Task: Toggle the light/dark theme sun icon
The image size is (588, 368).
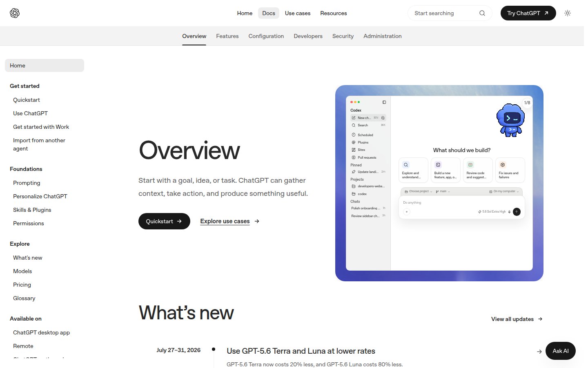Action: (x=568, y=13)
